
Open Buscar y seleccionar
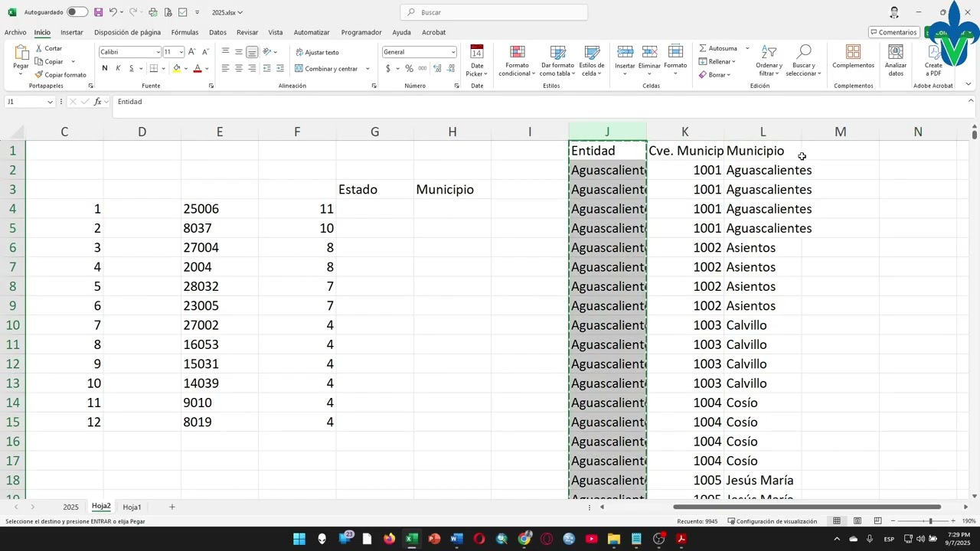coord(803,60)
